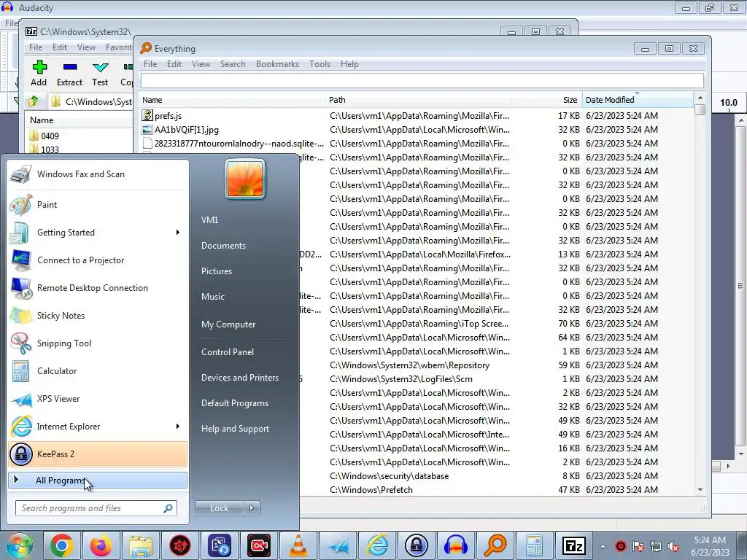Click the screen recorder camera taskbar icon
747x560 pixels.
[x=259, y=545]
